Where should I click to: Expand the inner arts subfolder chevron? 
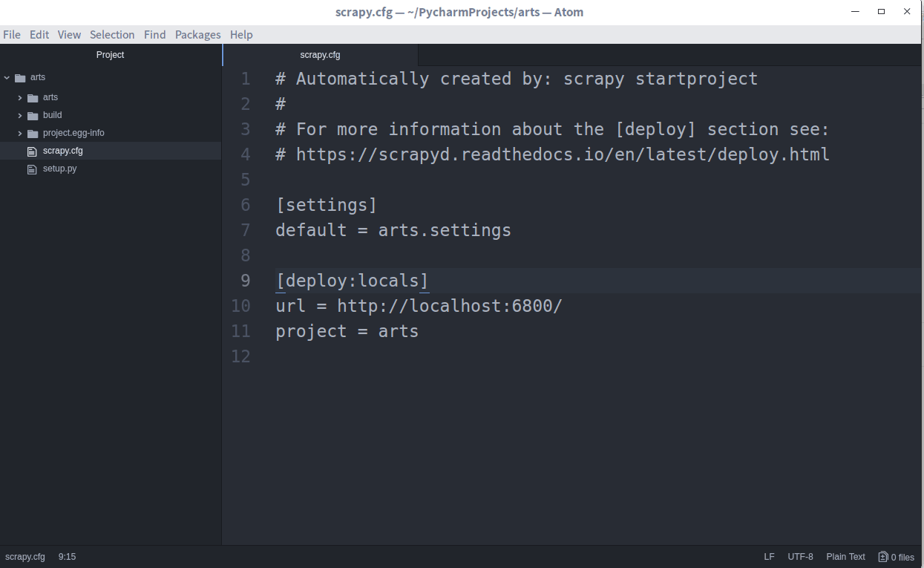point(20,98)
